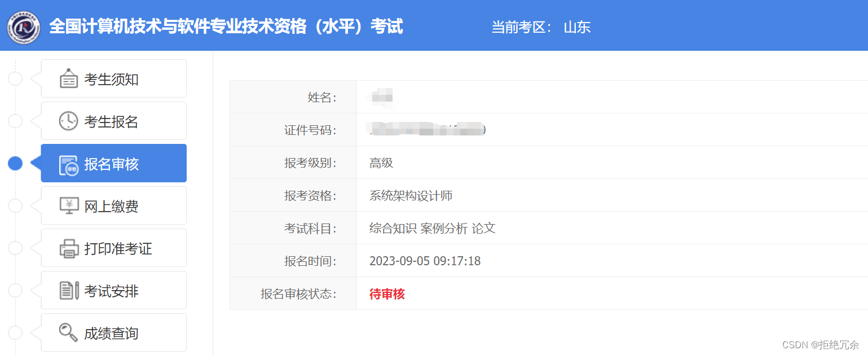Click the step circle beside 打印准考证

coord(15,248)
